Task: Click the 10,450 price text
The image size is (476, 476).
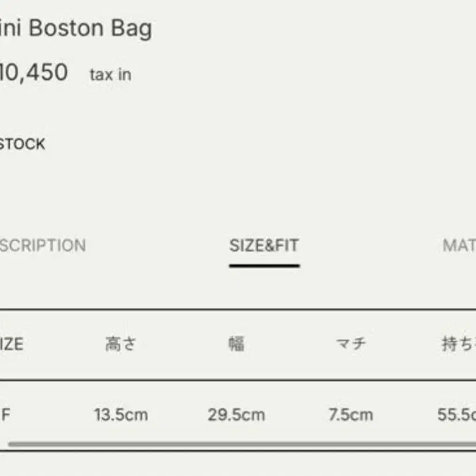Action: click(x=33, y=73)
